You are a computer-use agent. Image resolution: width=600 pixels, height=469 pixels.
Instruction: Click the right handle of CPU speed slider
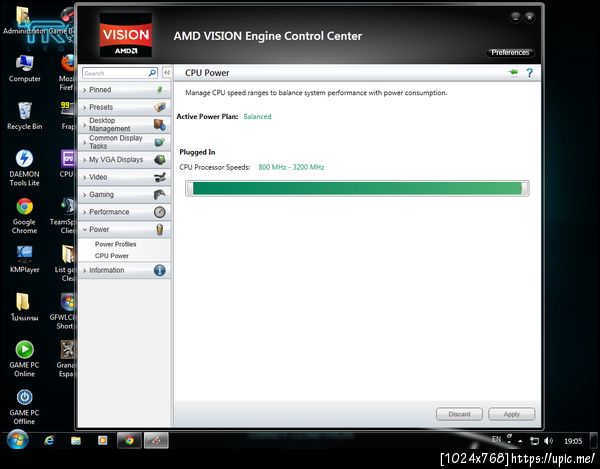(x=525, y=188)
